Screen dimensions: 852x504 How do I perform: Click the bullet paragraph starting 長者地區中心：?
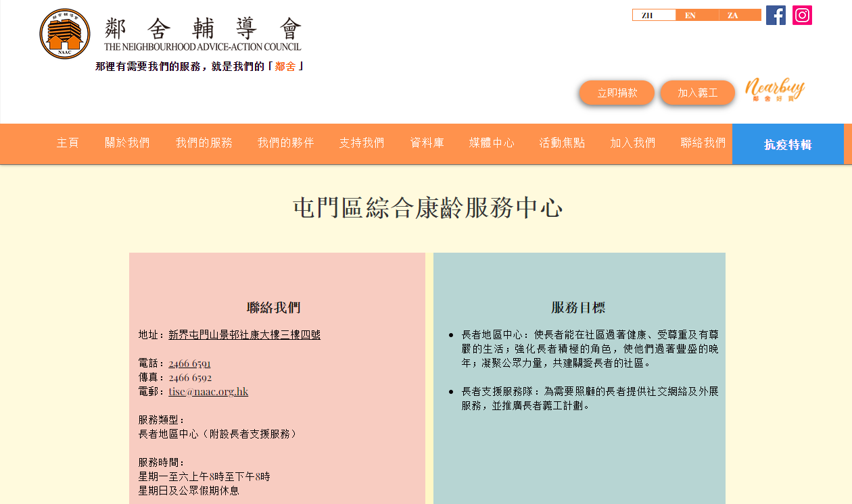coord(590,349)
